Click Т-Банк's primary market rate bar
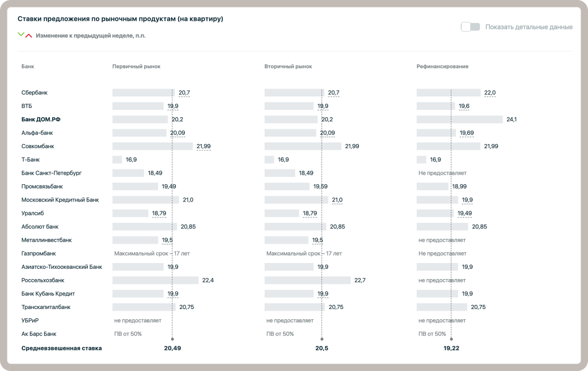588x371 pixels. 117,160
